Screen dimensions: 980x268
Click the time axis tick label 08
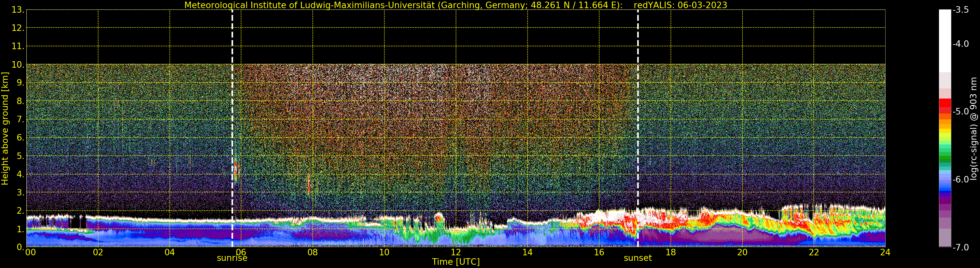click(313, 252)
